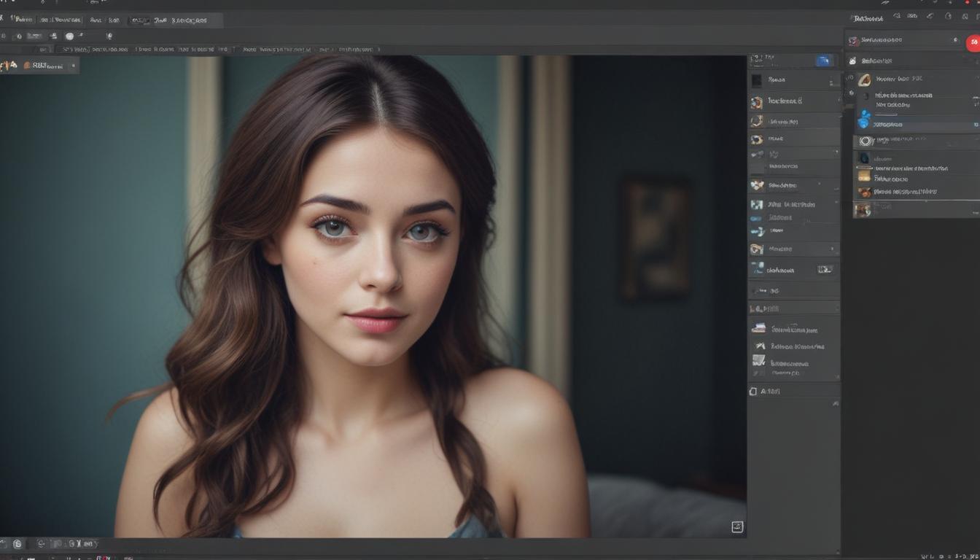The height and width of the screenshot is (560, 980).
Task: Click the white badge button in the middle panel
Action: [825, 270]
